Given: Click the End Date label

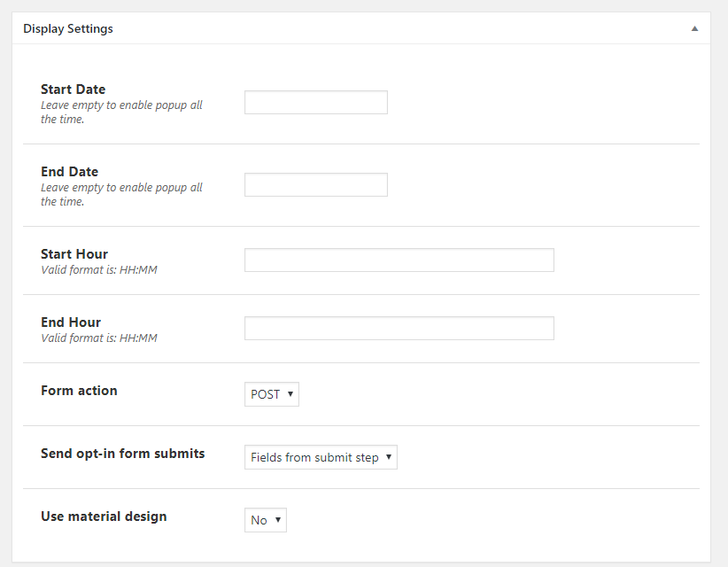Looking at the screenshot, I should coord(69,172).
